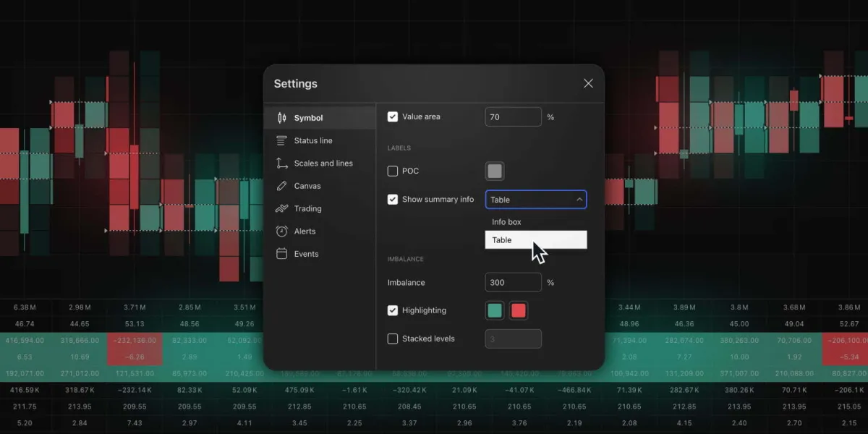Select the Events calendar icon

tap(282, 254)
